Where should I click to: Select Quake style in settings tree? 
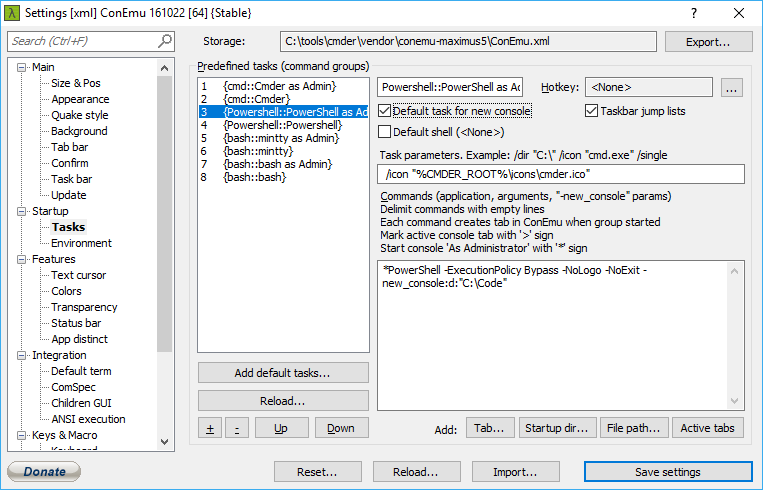point(80,115)
